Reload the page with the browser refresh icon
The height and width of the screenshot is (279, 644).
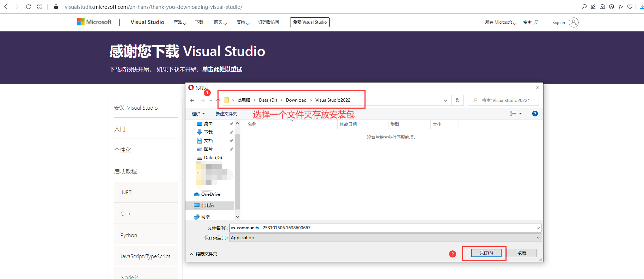pyautogui.click(x=29, y=7)
